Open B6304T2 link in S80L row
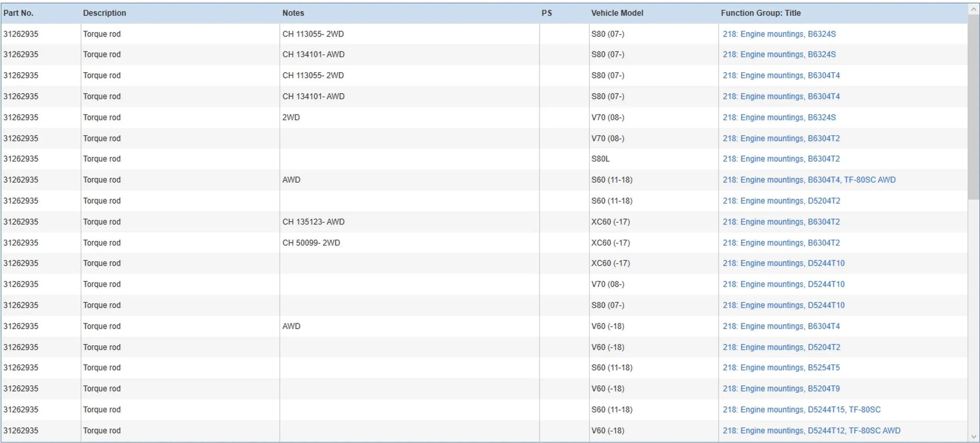The width and height of the screenshot is (980, 443). (781, 159)
